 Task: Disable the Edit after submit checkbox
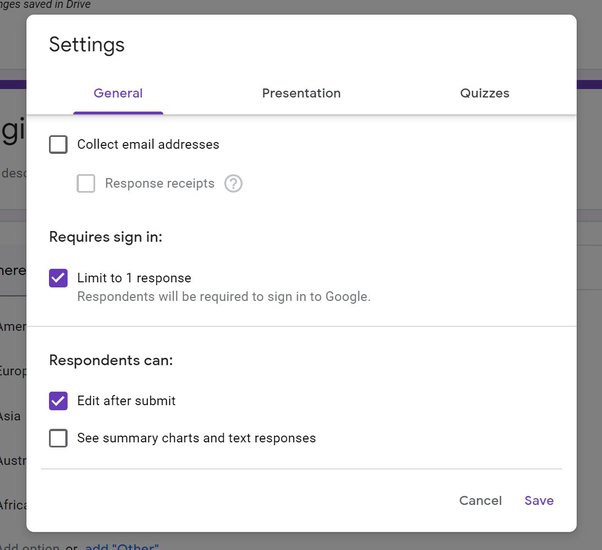pyautogui.click(x=59, y=401)
